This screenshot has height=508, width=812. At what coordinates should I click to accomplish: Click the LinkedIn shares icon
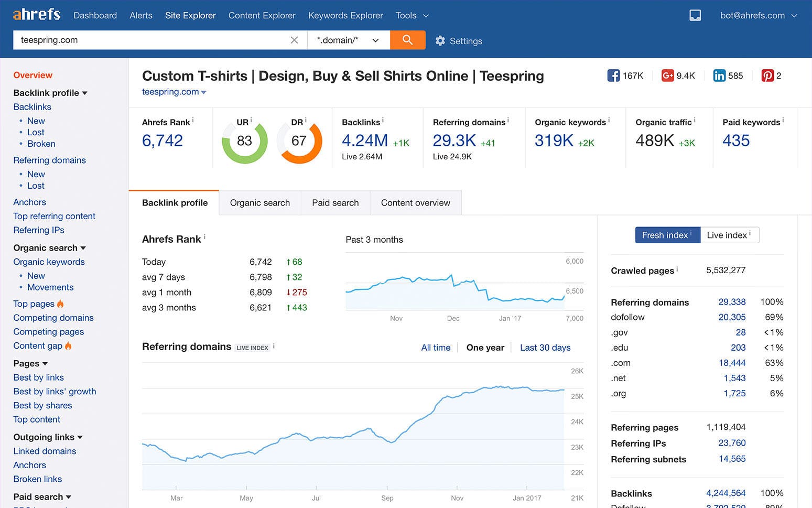click(x=719, y=75)
